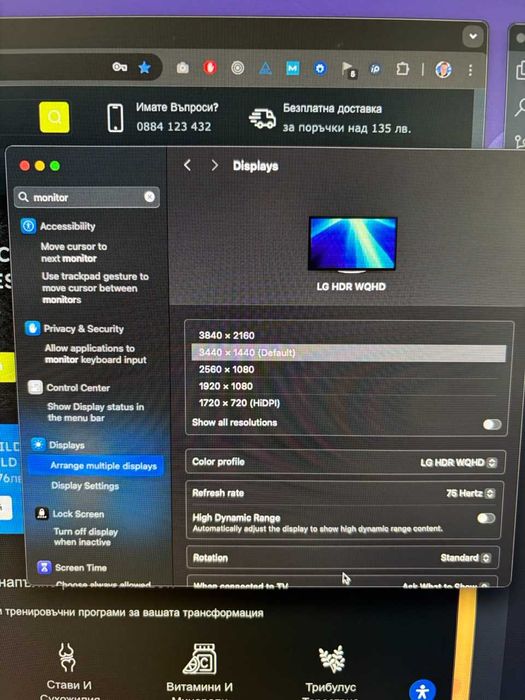Screen dimensions: 525x700
Task: Open Витамини И category on the website
Action: (x=199, y=670)
